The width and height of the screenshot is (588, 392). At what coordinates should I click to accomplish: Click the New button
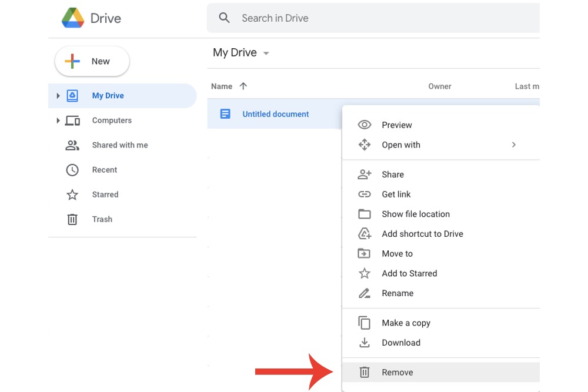point(92,61)
